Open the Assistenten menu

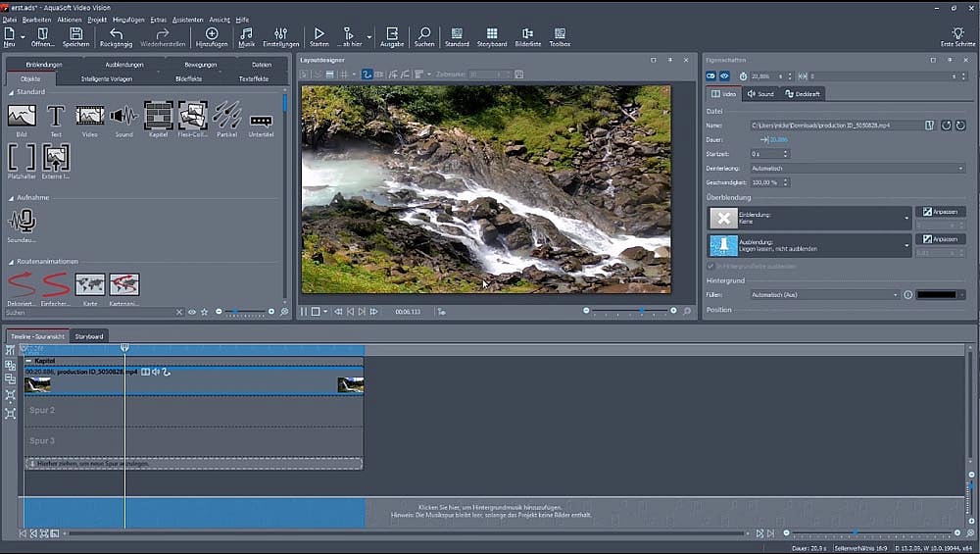pyautogui.click(x=187, y=20)
